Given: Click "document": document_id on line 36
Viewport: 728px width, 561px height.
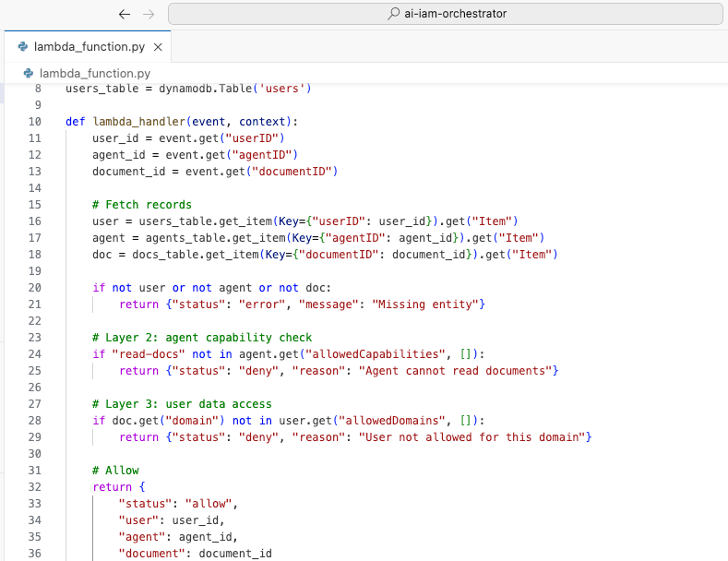Looking at the screenshot, I should 195,554.
